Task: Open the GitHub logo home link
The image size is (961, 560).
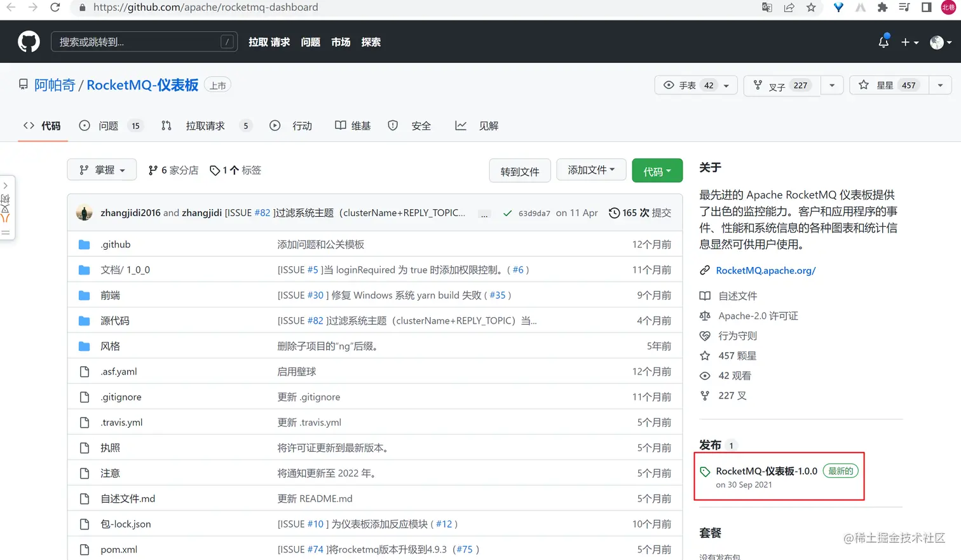Action: pos(29,42)
